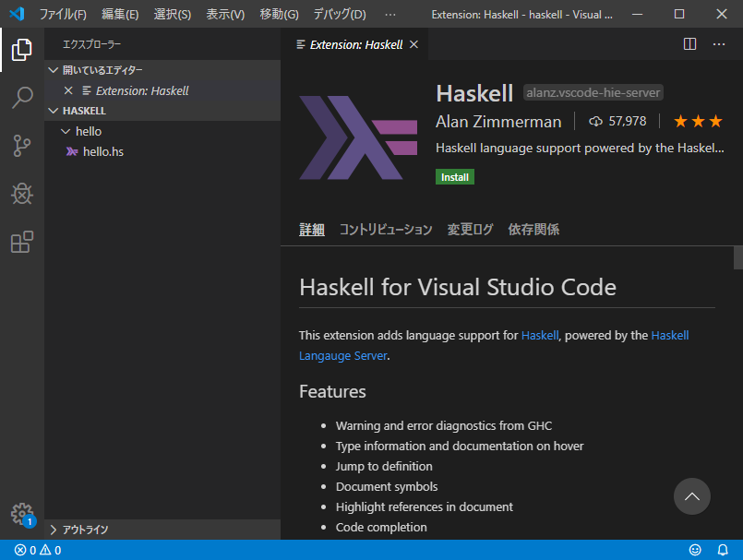Select the Explorer icon in activity bar
This screenshot has width=743, height=560.
pyautogui.click(x=22, y=51)
